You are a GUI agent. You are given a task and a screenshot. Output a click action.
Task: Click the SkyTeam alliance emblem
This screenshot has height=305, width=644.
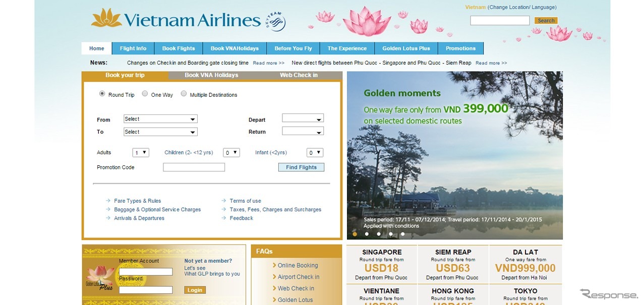pyautogui.click(x=275, y=22)
